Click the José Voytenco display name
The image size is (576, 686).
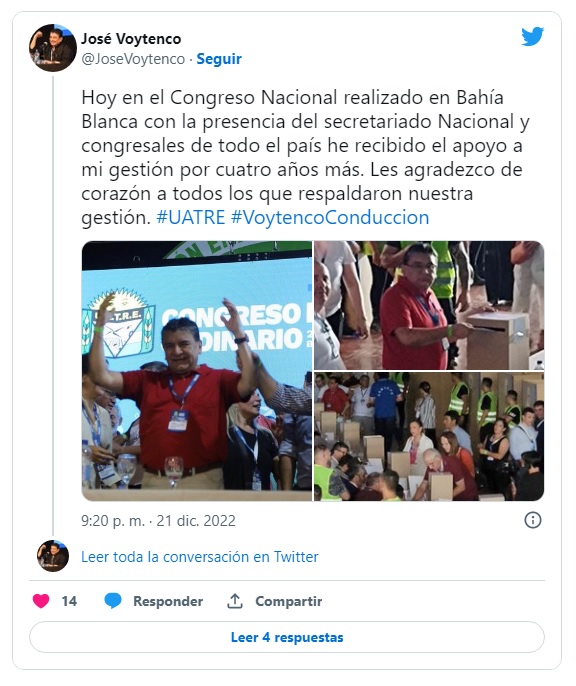coord(131,39)
